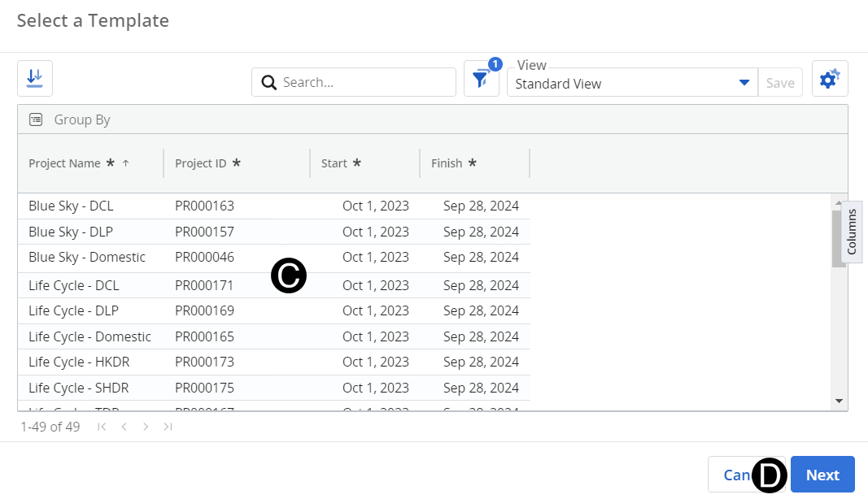Sort by Project ID column header
The image size is (868, 499).
coord(201,163)
